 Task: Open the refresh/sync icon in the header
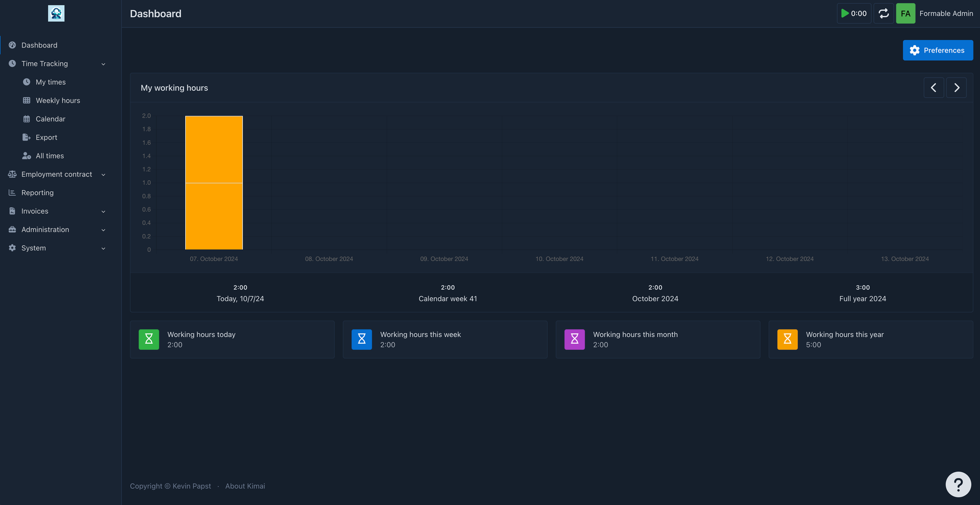click(x=883, y=13)
